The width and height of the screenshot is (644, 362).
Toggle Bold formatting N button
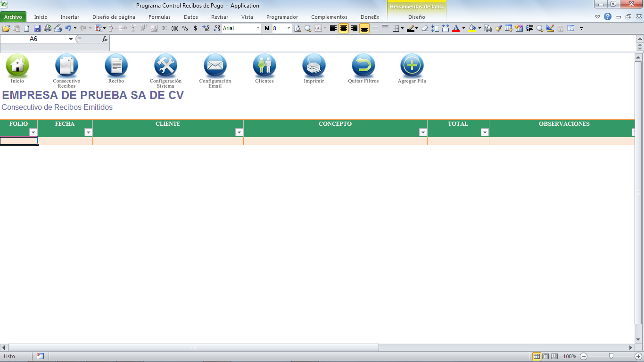click(x=267, y=28)
